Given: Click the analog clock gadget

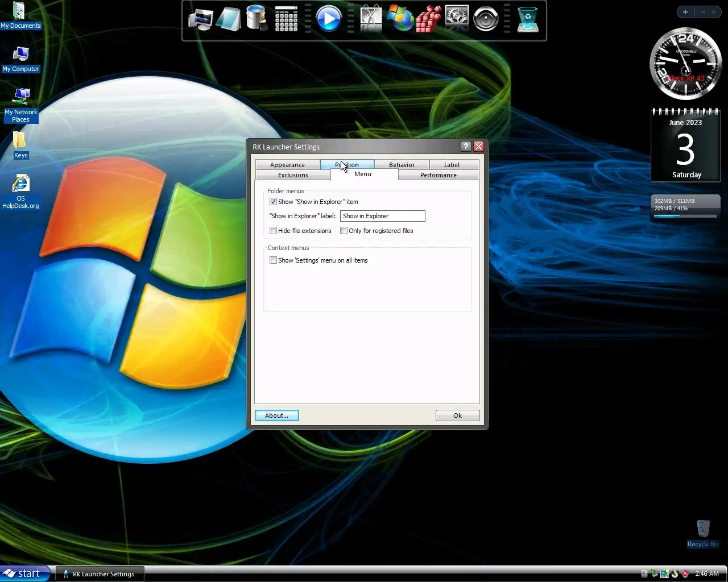Looking at the screenshot, I should click(685, 64).
